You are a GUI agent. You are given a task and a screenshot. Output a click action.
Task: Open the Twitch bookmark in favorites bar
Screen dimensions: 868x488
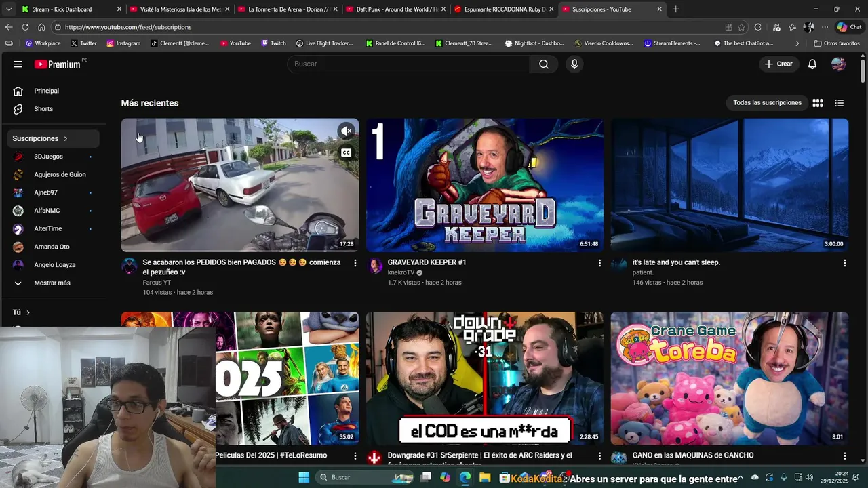tap(273, 43)
